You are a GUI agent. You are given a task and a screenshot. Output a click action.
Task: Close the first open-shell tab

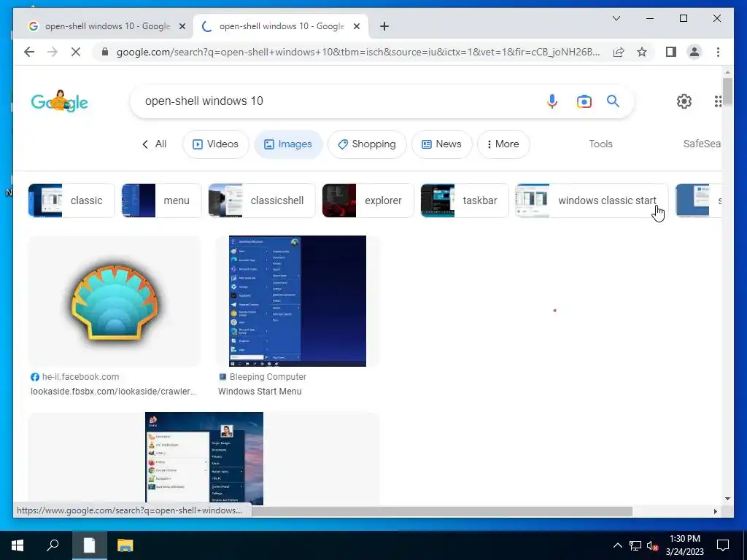[x=182, y=26]
